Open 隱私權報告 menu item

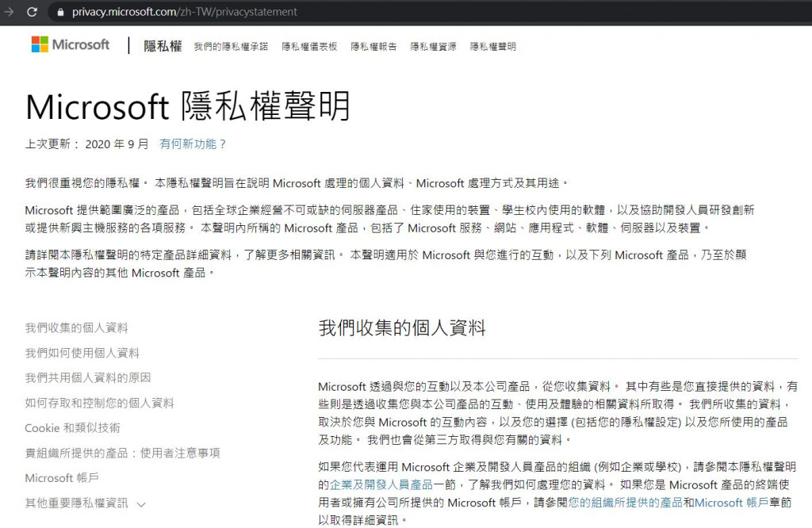[x=373, y=47]
